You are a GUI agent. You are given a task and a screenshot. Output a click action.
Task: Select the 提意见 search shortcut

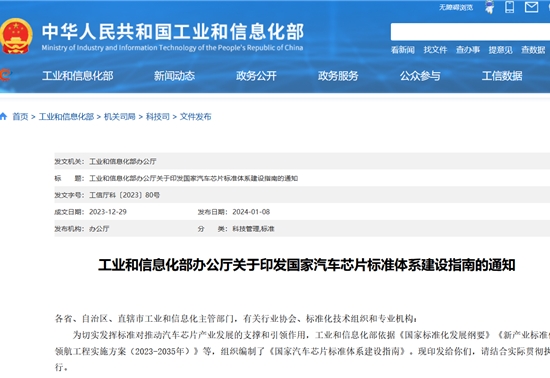coord(501,50)
